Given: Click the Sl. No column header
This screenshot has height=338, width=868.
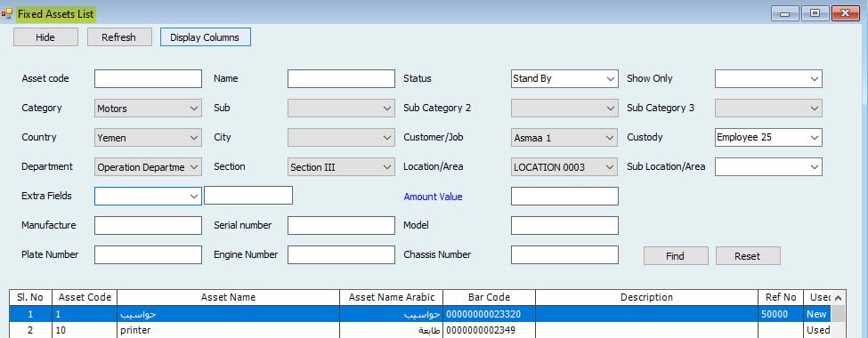Looking at the screenshot, I should tap(31, 297).
